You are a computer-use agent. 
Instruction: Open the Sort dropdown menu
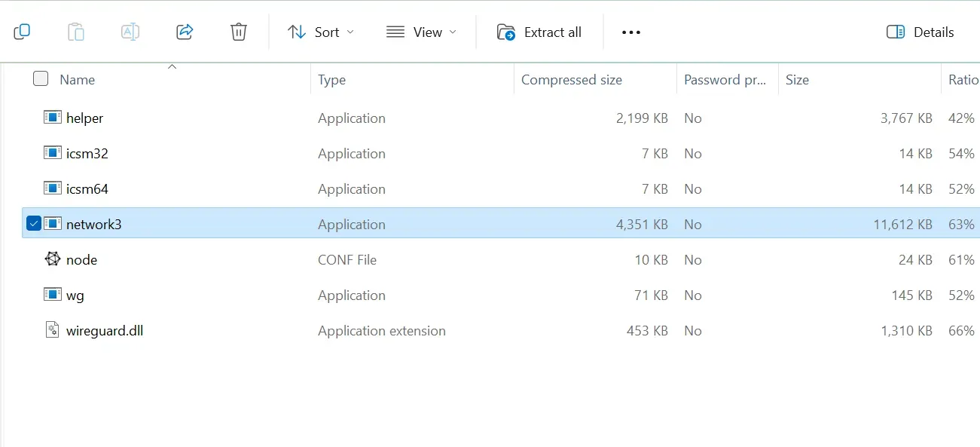tap(320, 32)
